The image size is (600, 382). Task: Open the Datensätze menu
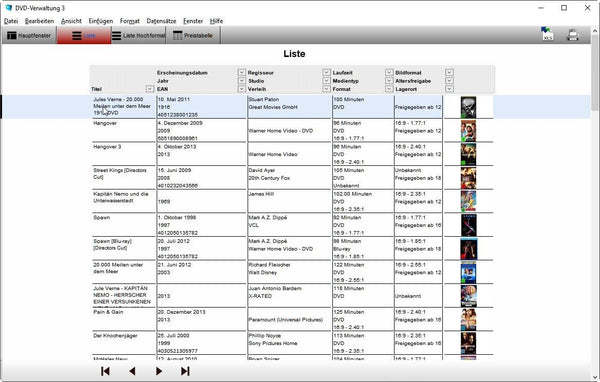[161, 21]
